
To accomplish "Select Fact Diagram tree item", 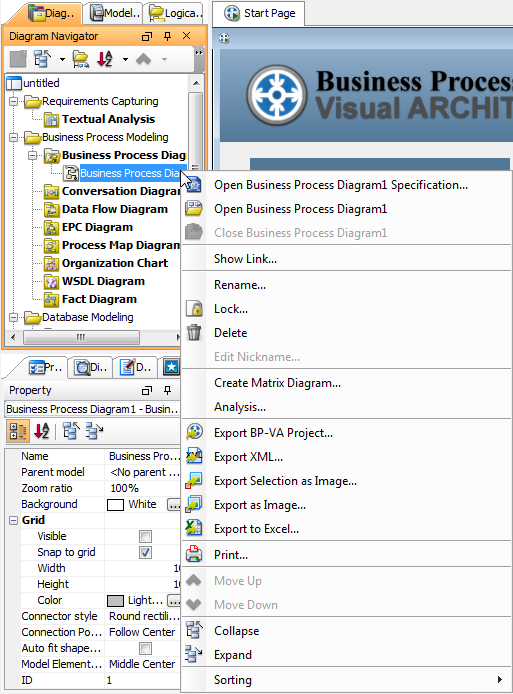I will click(x=99, y=299).
